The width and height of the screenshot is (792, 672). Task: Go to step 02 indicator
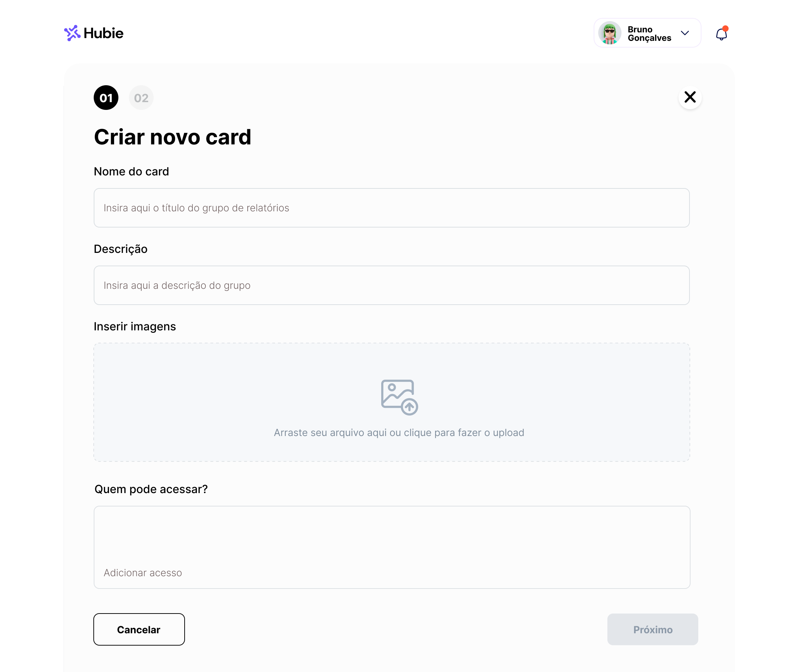[141, 98]
